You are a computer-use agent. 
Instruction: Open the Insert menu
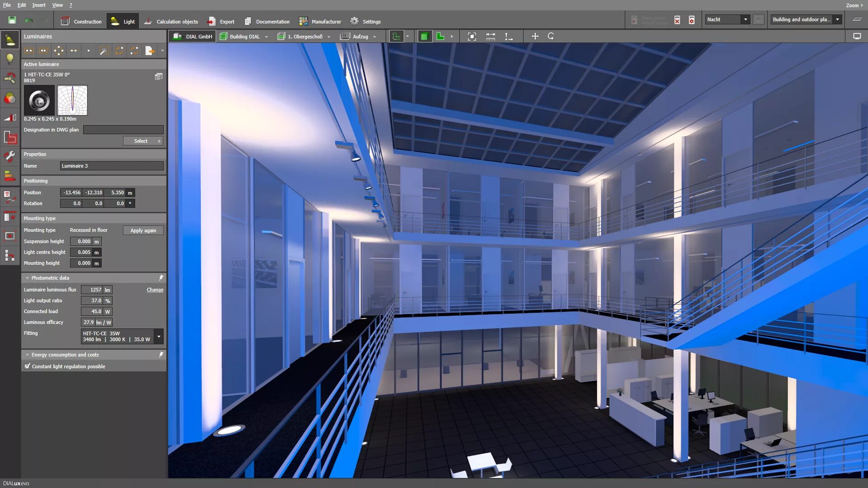(38, 5)
